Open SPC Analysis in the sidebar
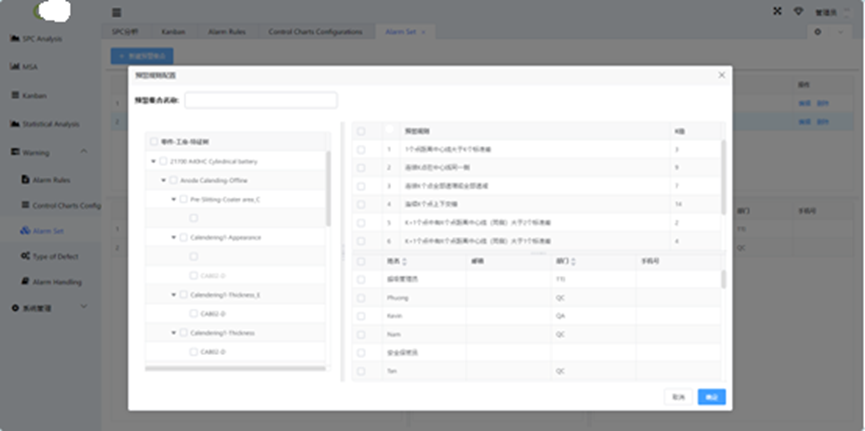 coord(36,39)
